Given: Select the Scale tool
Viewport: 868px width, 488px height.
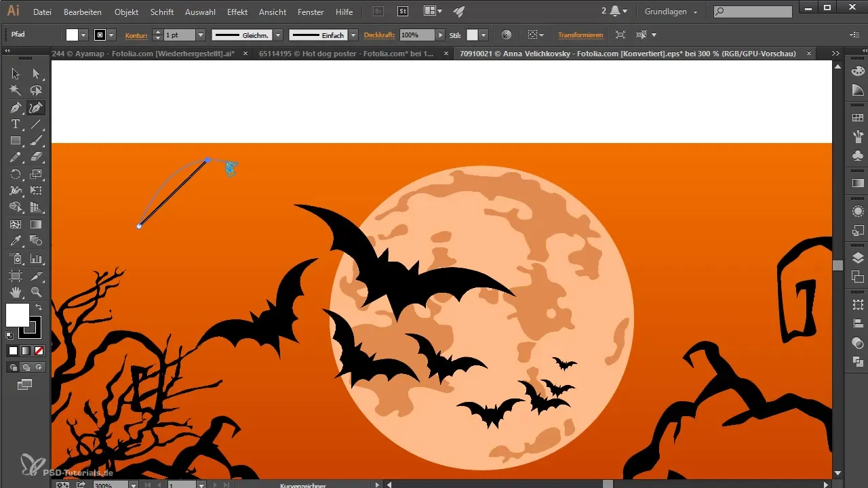Looking at the screenshot, I should 36,174.
